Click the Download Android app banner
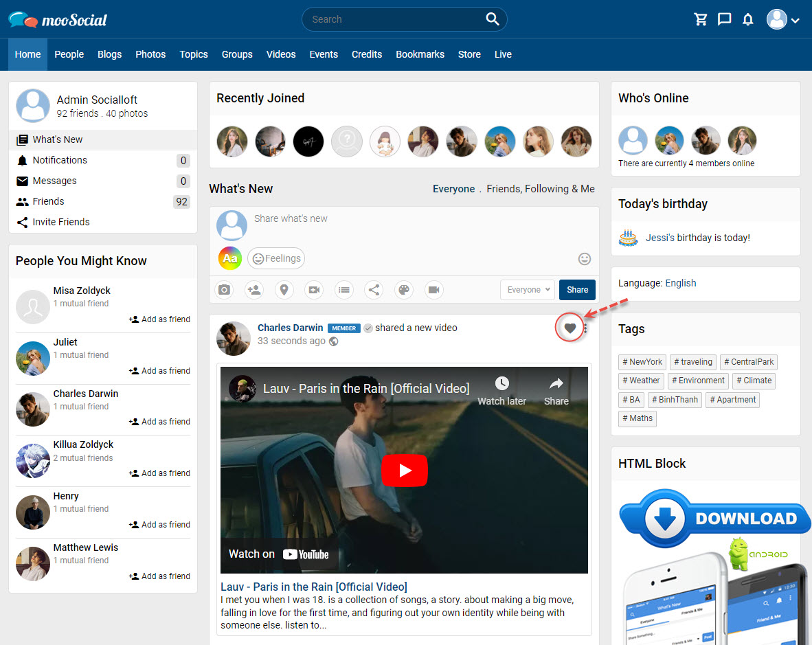812x645 pixels. point(715,518)
